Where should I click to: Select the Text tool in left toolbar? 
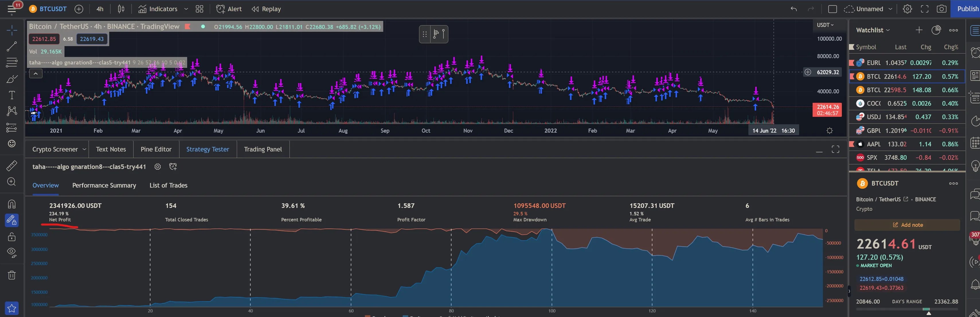tap(12, 95)
